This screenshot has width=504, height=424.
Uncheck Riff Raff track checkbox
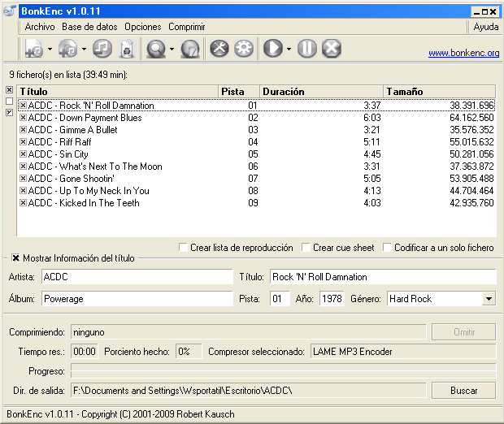point(23,142)
